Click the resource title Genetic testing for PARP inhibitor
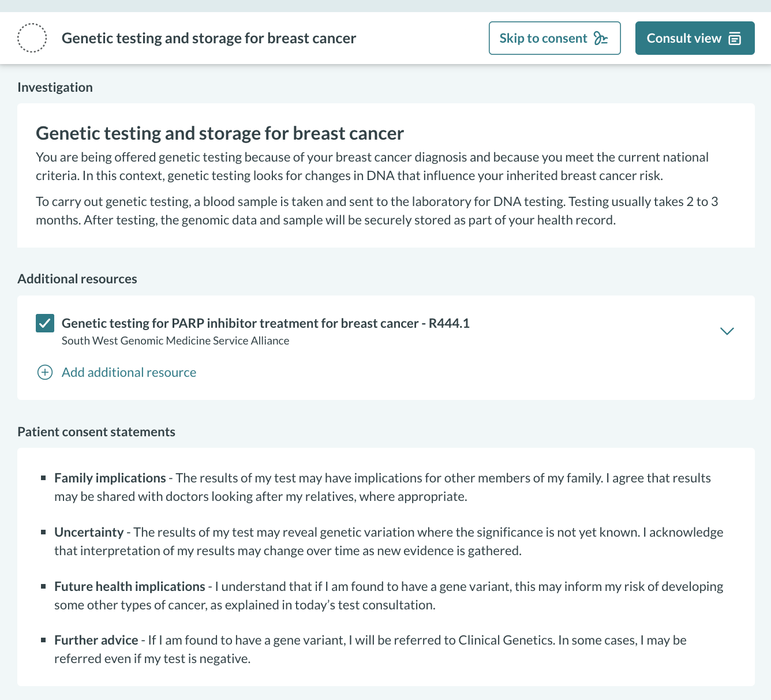The height and width of the screenshot is (700, 771). coord(266,323)
